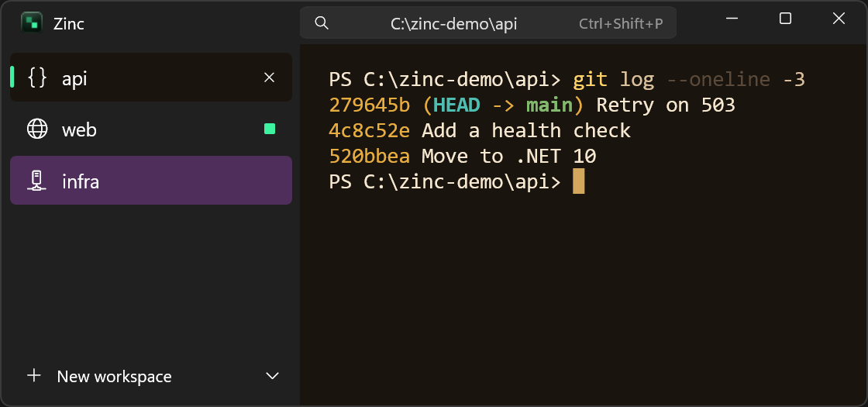Click the "Move to .NET 10" message
This screenshot has width=868, height=407.
point(508,157)
